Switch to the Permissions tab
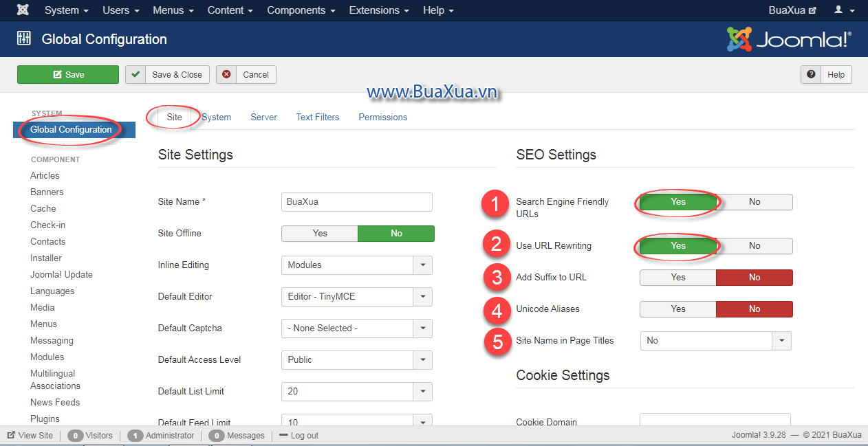Image resolution: width=868 pixels, height=446 pixels. point(383,117)
